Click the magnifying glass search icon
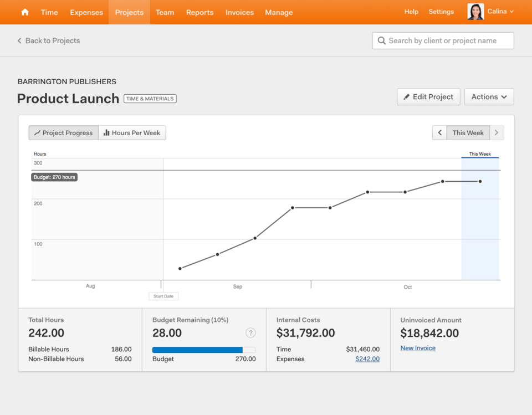Screen dimensions: 532x415 pyautogui.click(x=382, y=40)
